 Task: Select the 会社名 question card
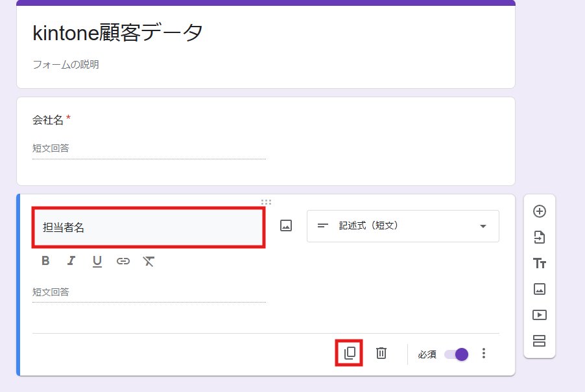(x=266, y=141)
